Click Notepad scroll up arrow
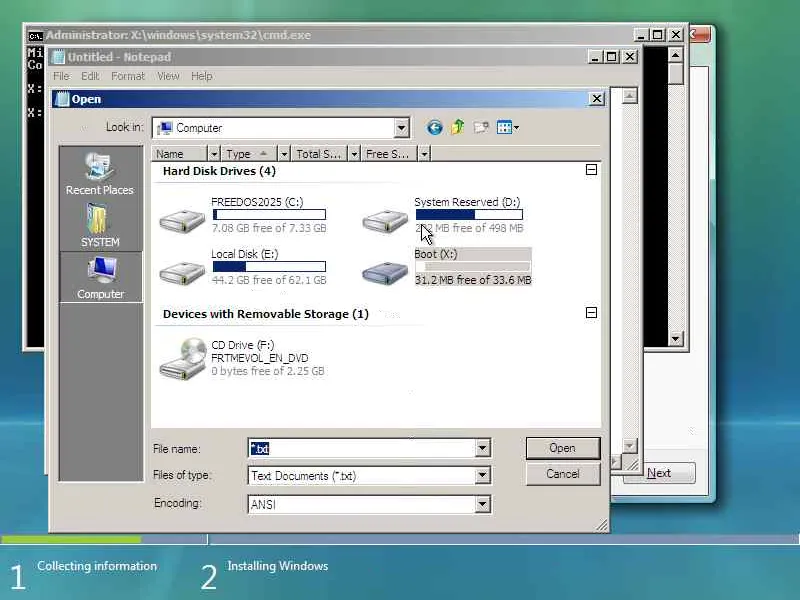 pos(630,96)
